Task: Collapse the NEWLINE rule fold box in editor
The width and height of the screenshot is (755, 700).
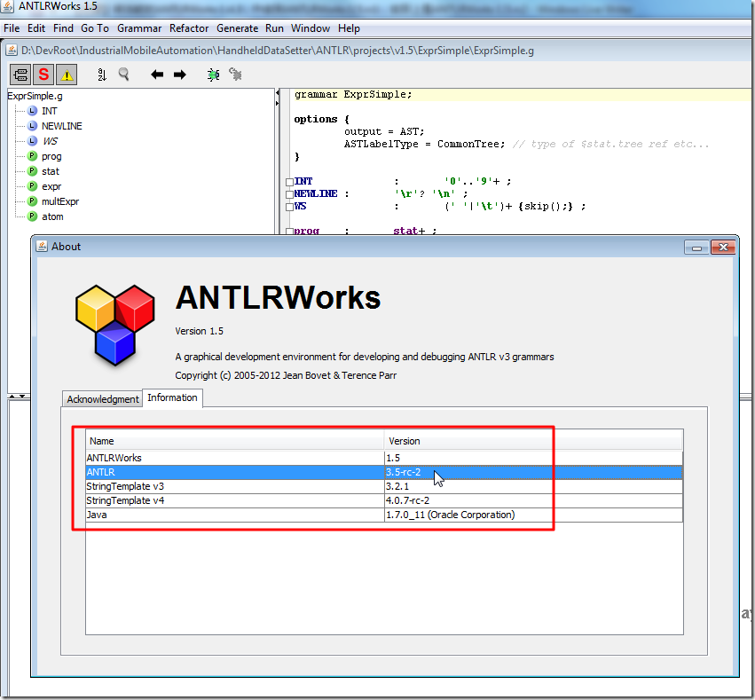Action: click(x=289, y=194)
